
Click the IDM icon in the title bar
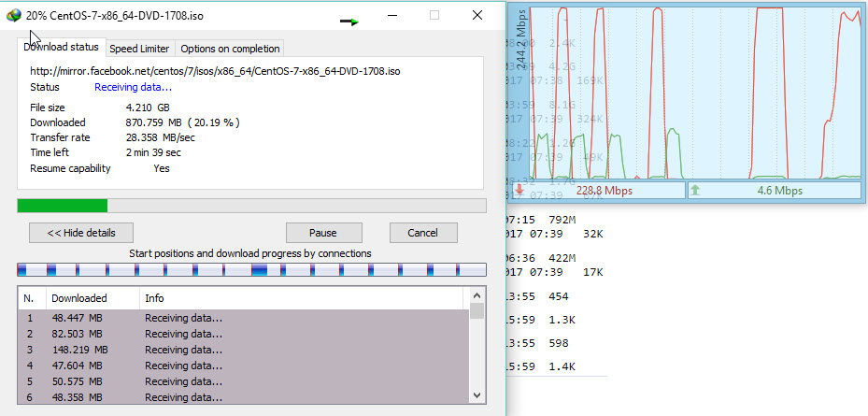(13, 15)
